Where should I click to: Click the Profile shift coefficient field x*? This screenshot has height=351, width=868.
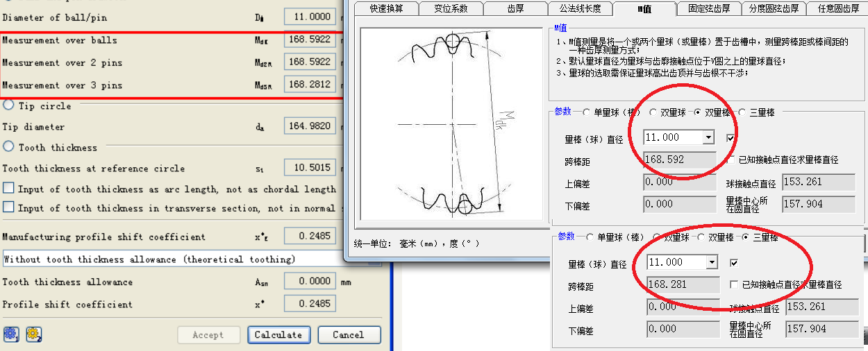tap(310, 304)
